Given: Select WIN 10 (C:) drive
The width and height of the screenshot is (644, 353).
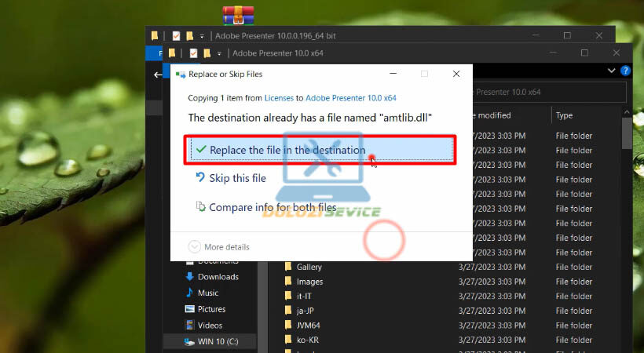Looking at the screenshot, I should (218, 341).
